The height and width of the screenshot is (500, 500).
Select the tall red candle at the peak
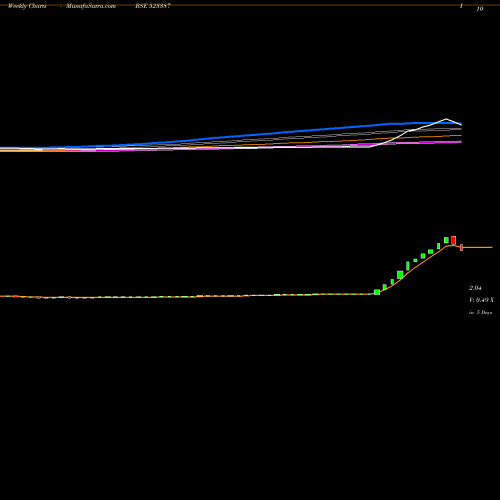[x=453, y=240]
